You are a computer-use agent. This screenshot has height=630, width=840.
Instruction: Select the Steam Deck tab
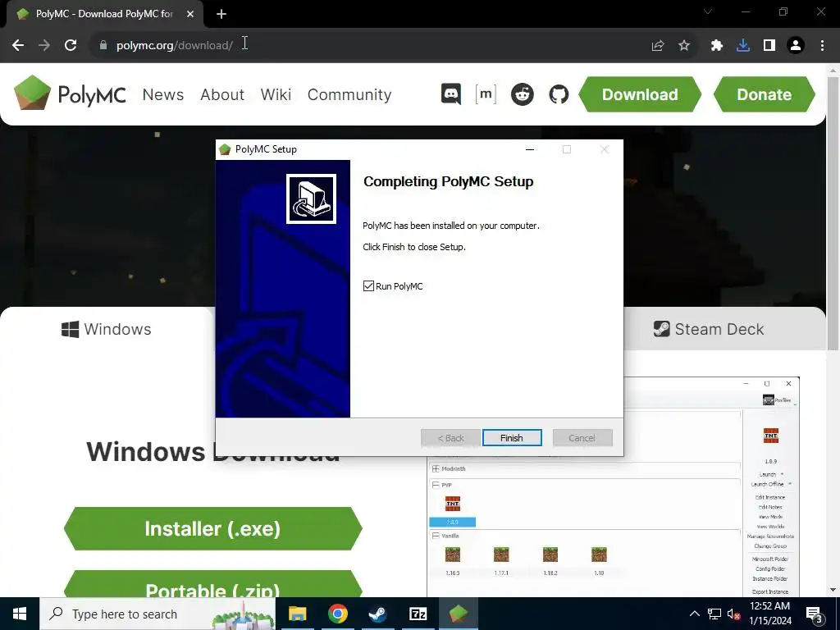709,329
